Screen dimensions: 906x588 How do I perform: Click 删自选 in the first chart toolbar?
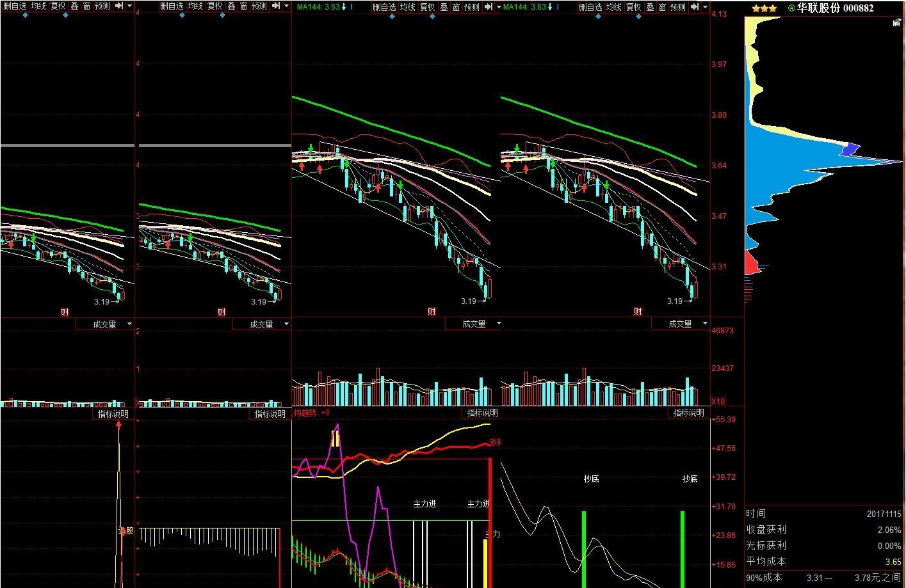pos(15,6)
